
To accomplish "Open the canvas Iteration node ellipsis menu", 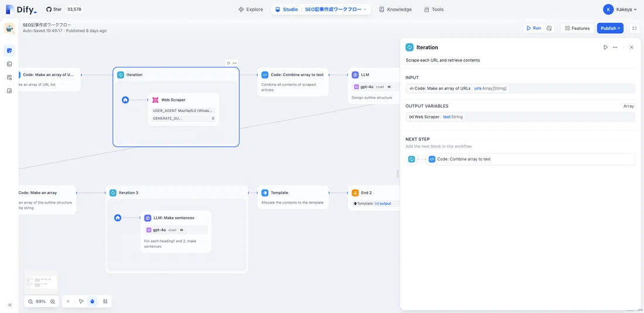I will [235, 63].
